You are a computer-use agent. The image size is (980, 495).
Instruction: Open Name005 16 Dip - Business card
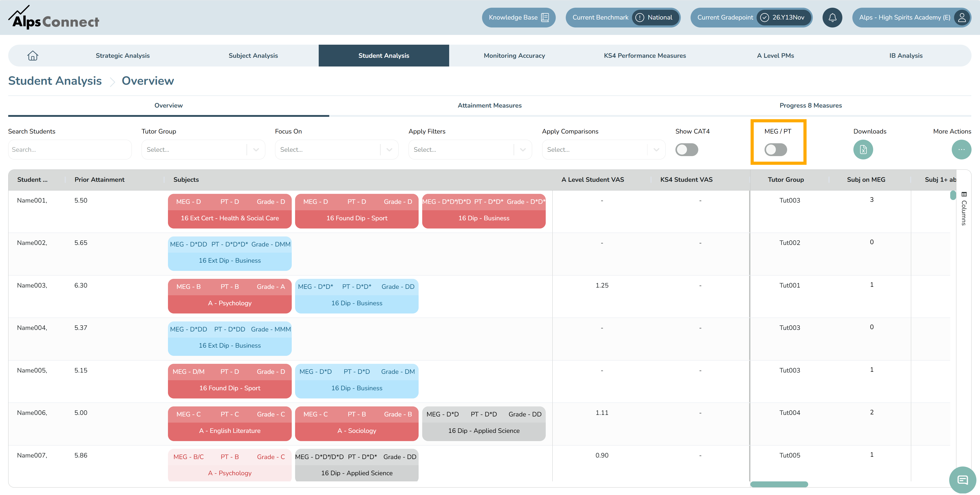356,381
